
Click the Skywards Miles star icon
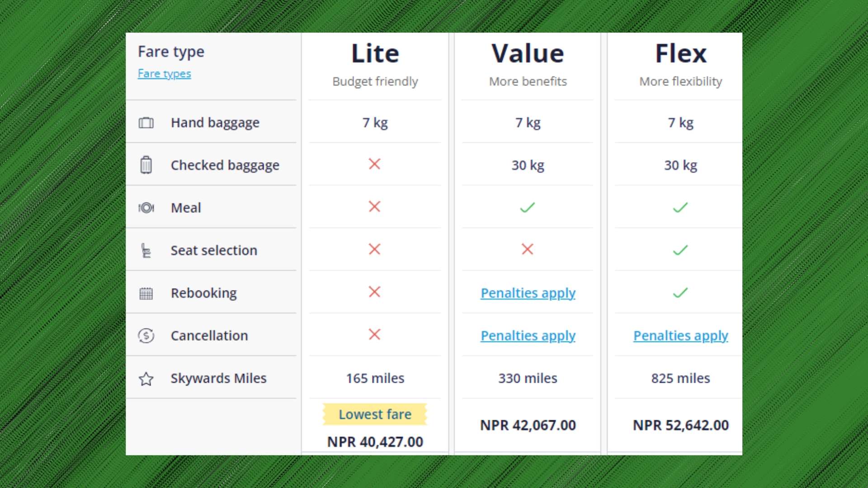pyautogui.click(x=146, y=379)
